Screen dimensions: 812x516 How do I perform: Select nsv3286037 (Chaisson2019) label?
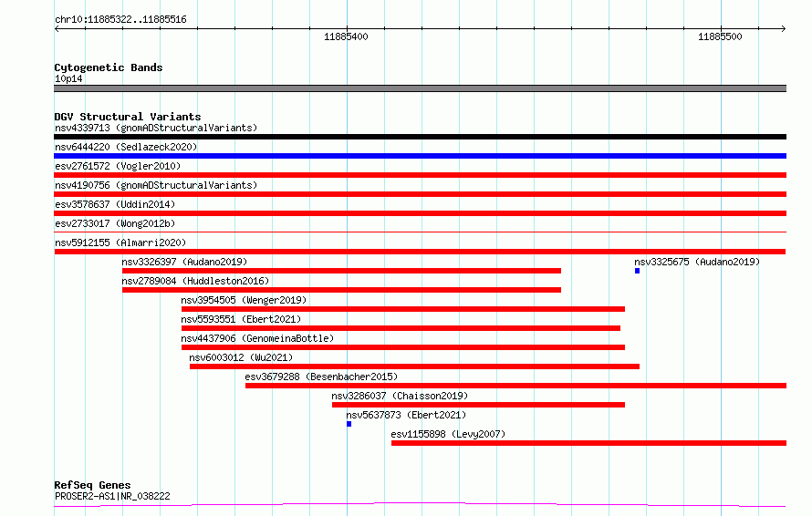coord(400,396)
